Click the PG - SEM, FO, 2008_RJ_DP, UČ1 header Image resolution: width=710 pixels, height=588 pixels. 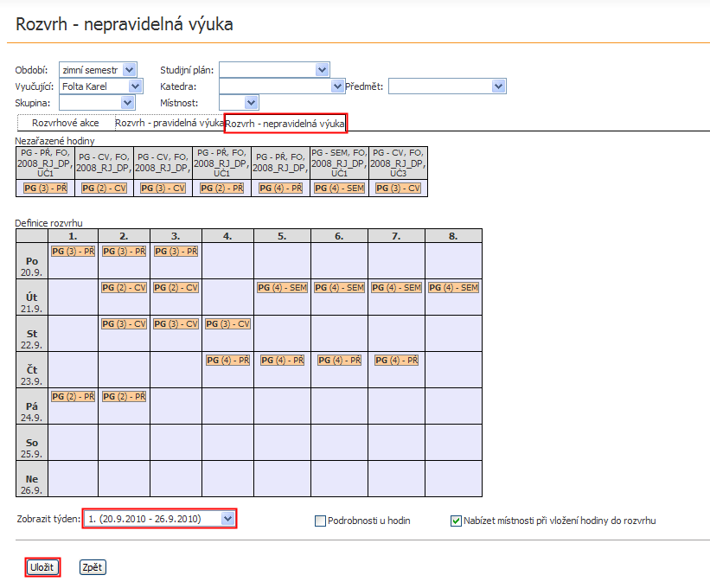[x=340, y=163]
